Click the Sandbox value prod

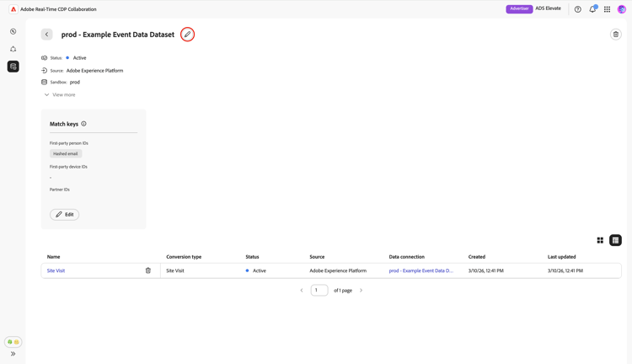(x=75, y=83)
